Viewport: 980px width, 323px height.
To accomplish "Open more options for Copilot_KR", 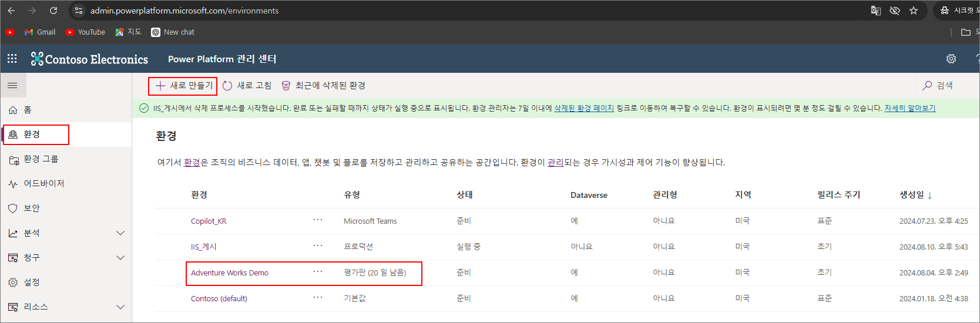I will pyautogui.click(x=318, y=220).
